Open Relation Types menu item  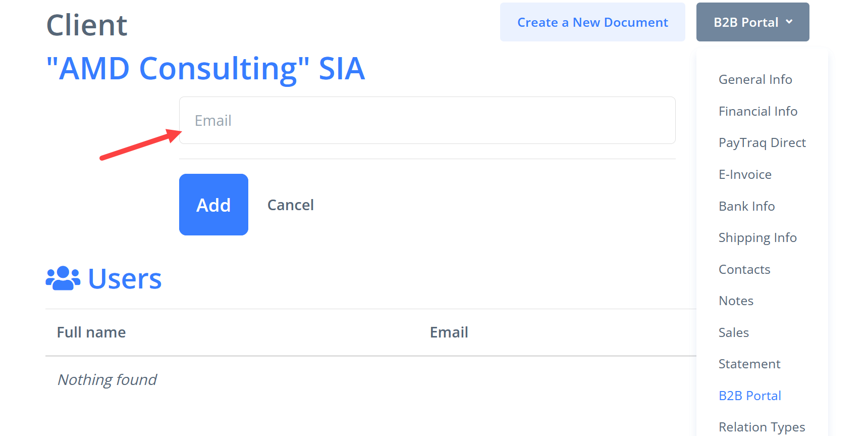[x=762, y=427]
